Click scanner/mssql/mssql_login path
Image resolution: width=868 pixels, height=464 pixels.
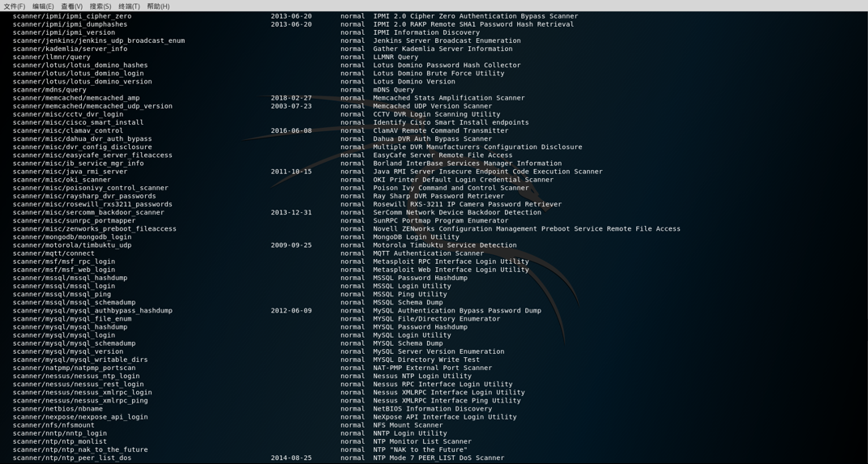pos(64,286)
